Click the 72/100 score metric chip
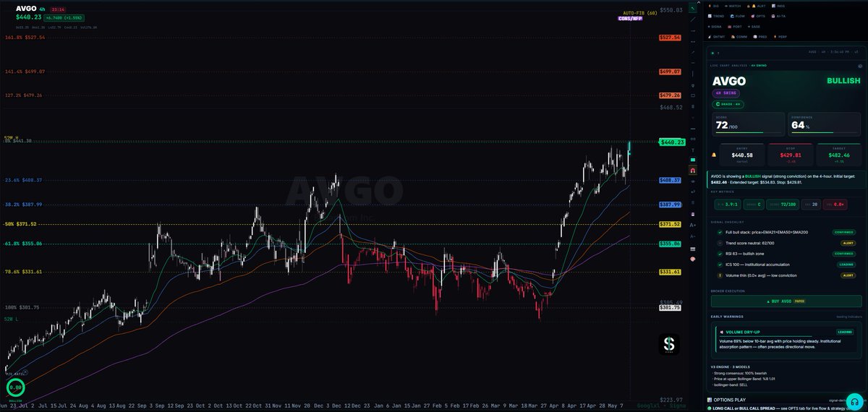Screen dimensions: 868x412 point(783,205)
